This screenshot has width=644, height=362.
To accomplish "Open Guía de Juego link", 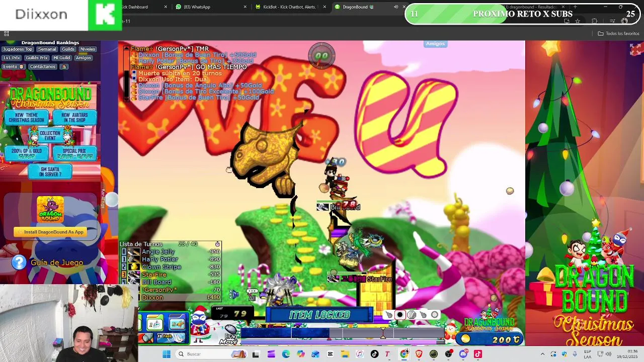I will click(57, 262).
